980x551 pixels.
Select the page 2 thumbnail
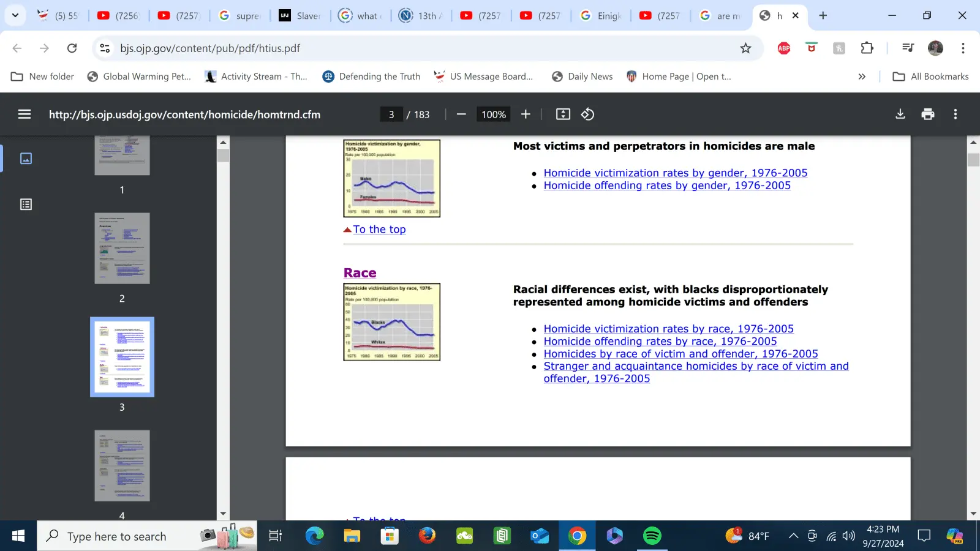point(122,249)
